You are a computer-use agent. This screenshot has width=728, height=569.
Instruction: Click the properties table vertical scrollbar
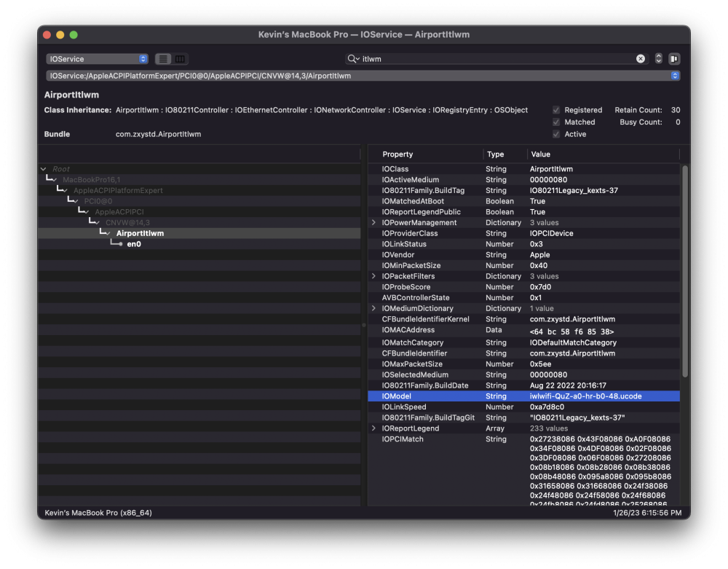(685, 271)
